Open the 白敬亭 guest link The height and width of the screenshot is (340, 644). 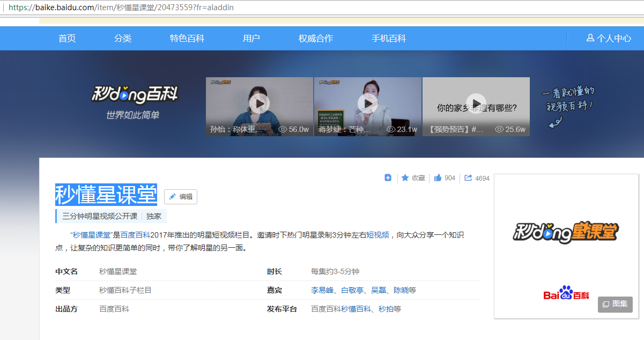[x=352, y=290]
